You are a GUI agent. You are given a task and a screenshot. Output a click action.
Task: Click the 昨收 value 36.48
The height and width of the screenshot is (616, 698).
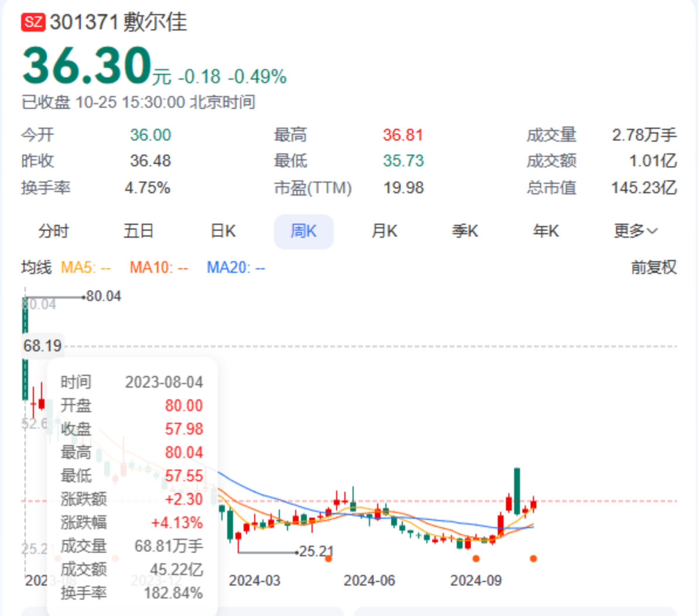pyautogui.click(x=150, y=161)
